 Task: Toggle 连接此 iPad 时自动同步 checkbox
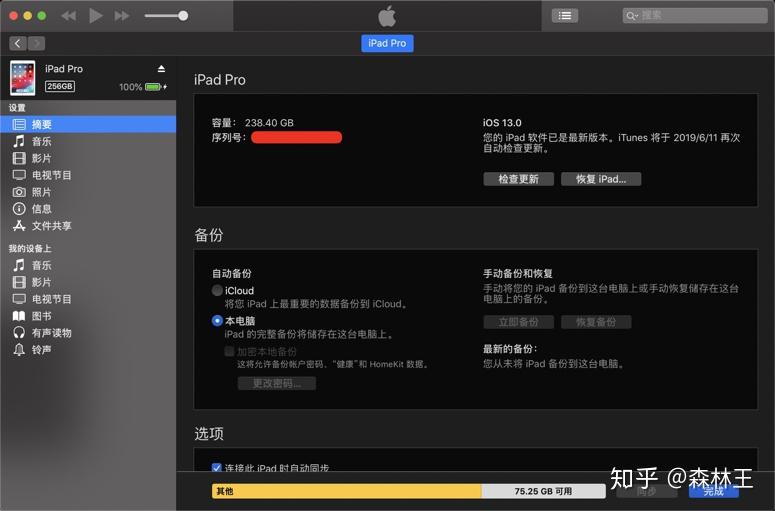(216, 468)
